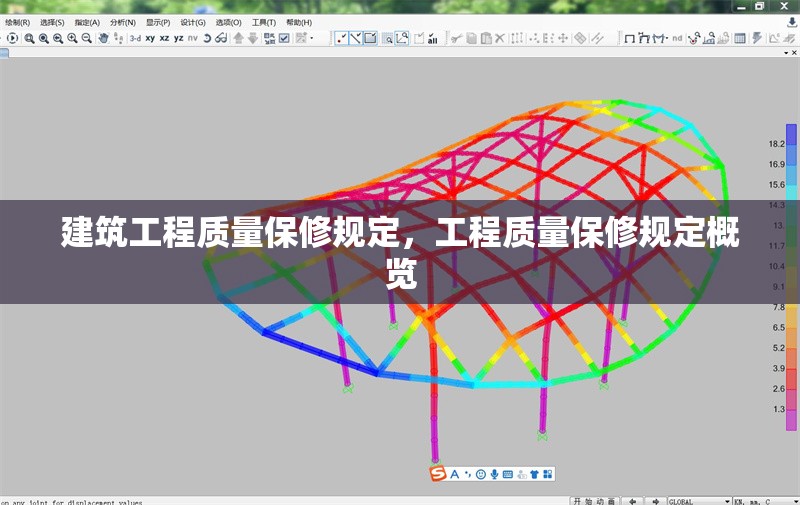Click the Show Undeformed Shape icon
The width and height of the screenshot is (800, 505).
coord(630,38)
